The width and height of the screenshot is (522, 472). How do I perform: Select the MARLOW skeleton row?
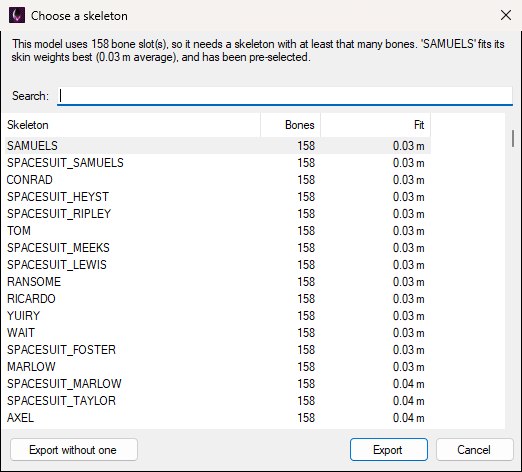point(218,367)
